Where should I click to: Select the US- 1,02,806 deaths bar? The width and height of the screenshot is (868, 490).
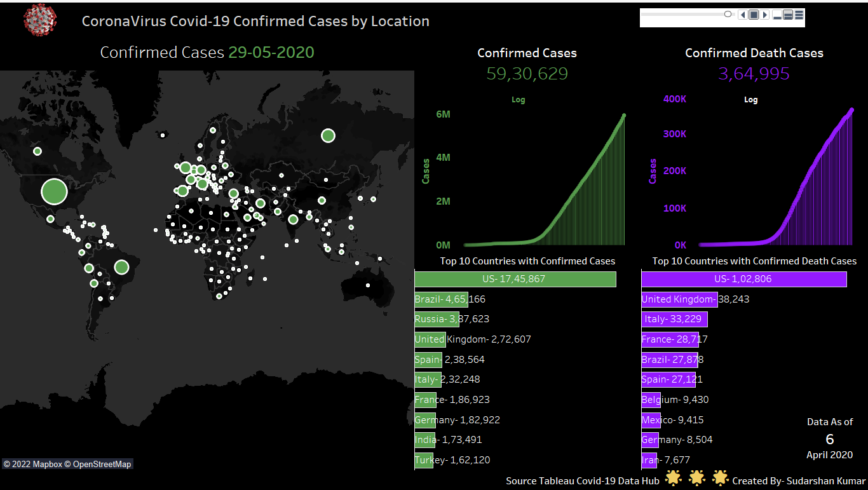click(x=744, y=279)
